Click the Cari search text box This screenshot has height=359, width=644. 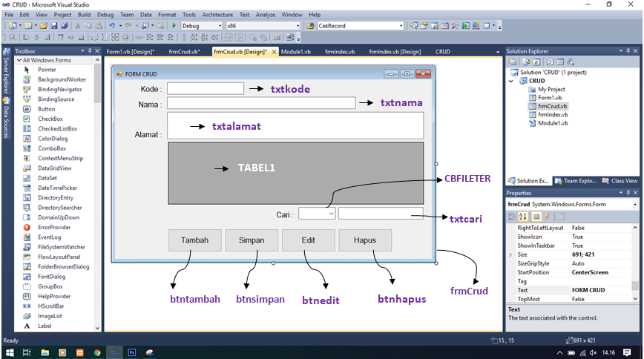pos(381,214)
